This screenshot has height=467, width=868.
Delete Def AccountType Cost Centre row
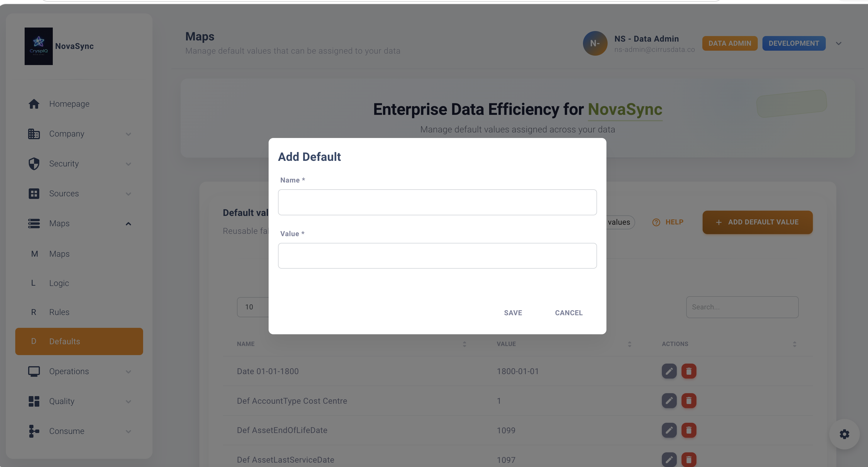pyautogui.click(x=689, y=401)
